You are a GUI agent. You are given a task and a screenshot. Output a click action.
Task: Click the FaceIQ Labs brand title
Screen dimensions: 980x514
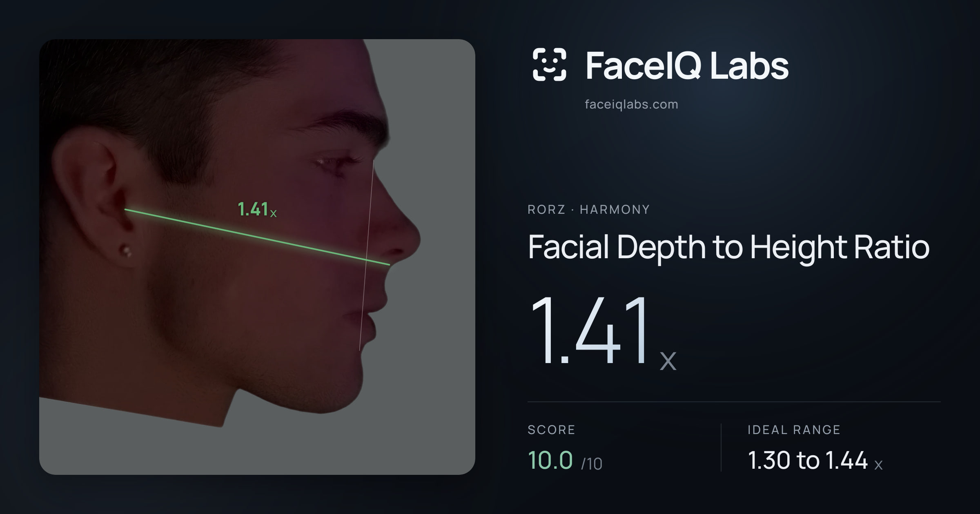point(687,65)
